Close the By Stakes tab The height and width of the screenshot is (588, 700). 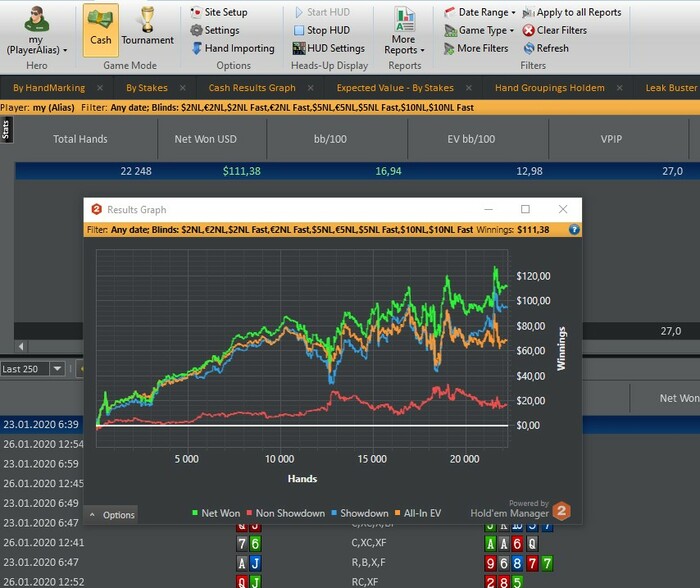(x=183, y=88)
